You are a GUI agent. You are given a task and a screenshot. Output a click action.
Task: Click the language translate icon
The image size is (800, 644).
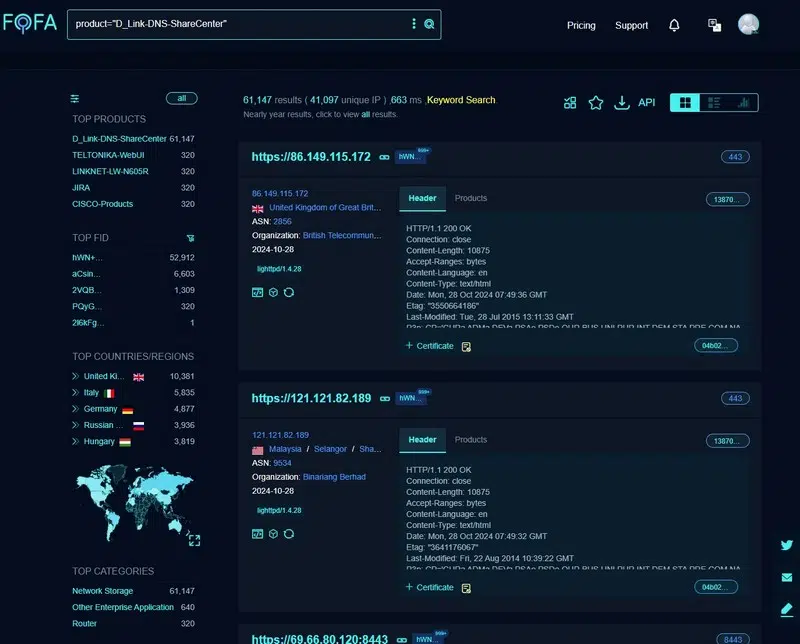click(x=714, y=25)
